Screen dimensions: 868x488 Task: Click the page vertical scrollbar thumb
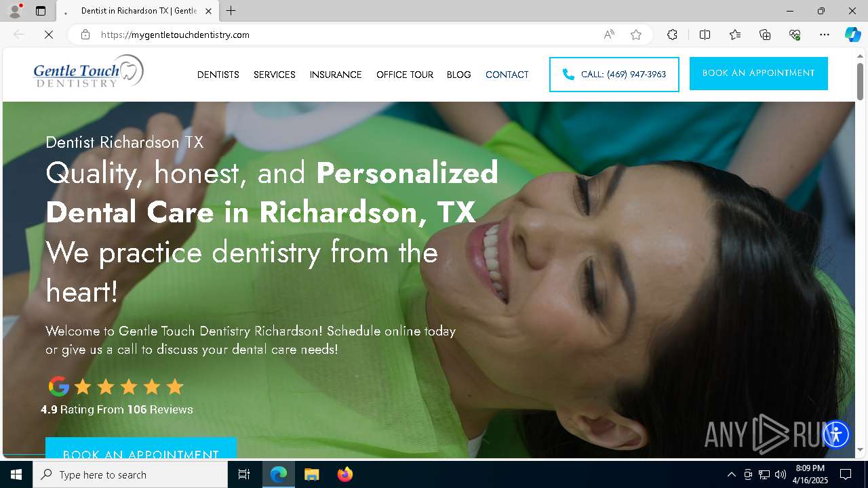(861, 81)
